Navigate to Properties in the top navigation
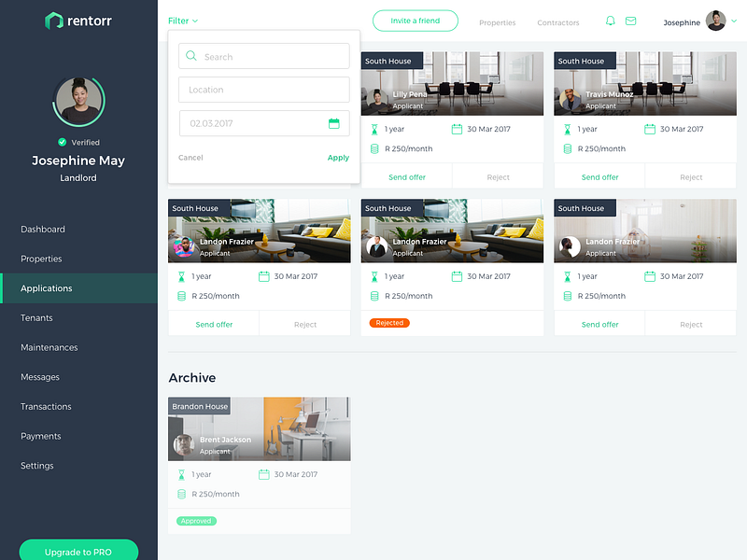The image size is (747, 560). coord(497,22)
